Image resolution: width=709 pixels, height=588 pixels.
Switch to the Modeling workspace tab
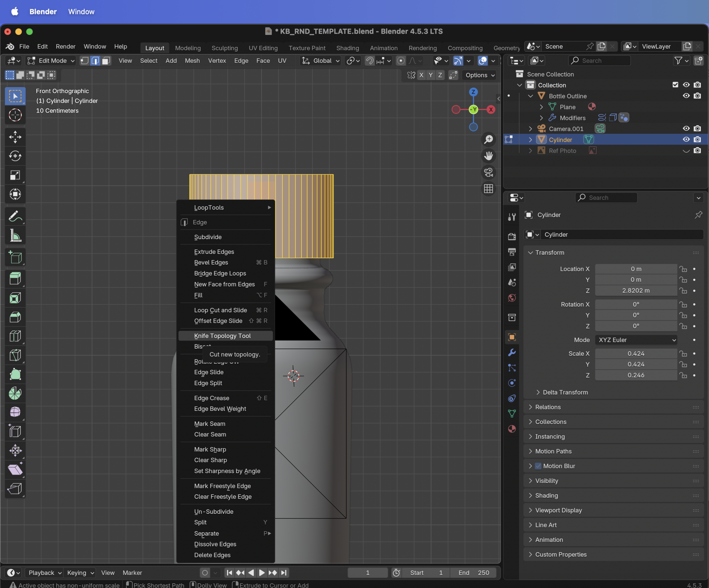188,48
